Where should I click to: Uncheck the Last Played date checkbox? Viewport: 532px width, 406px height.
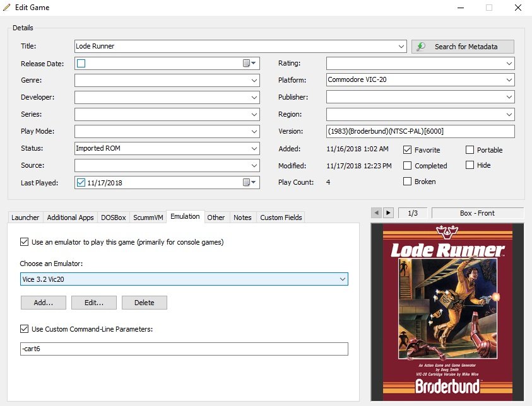pos(81,182)
